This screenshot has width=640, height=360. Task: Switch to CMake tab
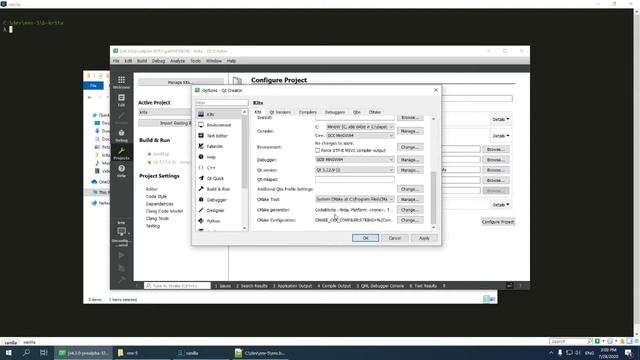click(x=375, y=112)
